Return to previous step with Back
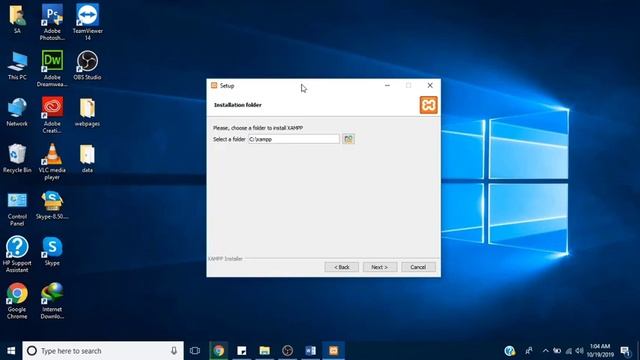 pos(342,267)
